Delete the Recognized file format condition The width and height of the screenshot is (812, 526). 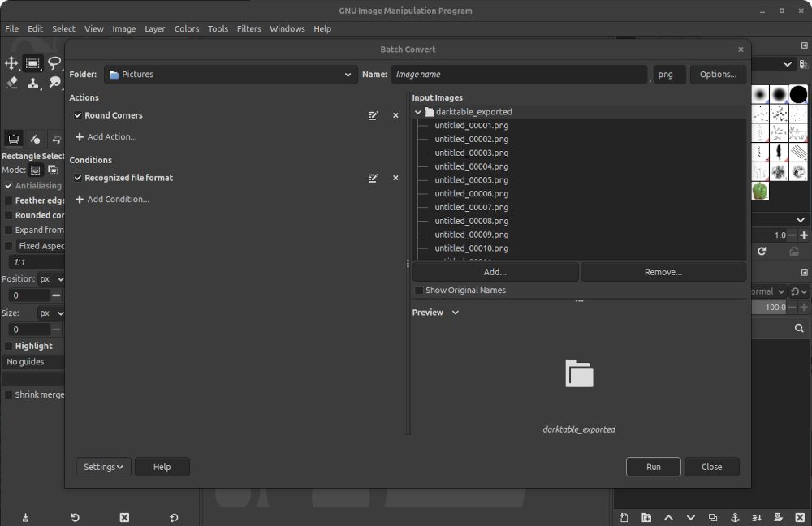[x=395, y=178]
